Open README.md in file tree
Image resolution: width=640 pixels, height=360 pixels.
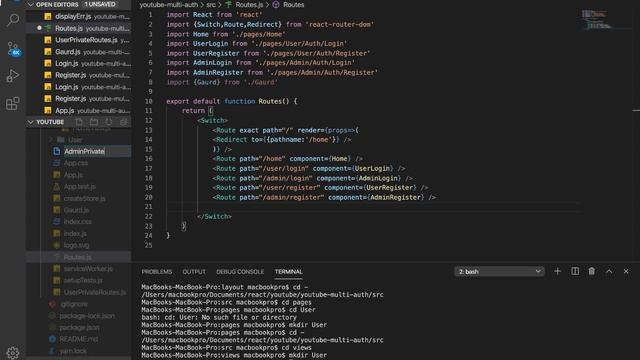(x=78, y=339)
